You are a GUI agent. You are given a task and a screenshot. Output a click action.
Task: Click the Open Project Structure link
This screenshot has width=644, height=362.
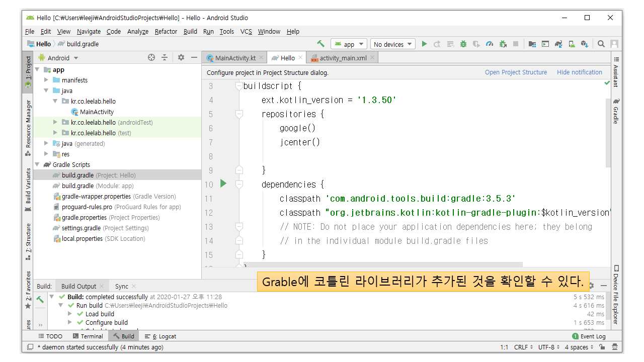click(516, 72)
